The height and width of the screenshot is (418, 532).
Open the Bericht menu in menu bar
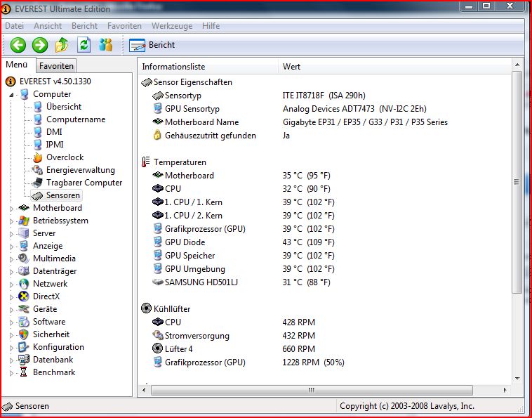[x=84, y=26]
